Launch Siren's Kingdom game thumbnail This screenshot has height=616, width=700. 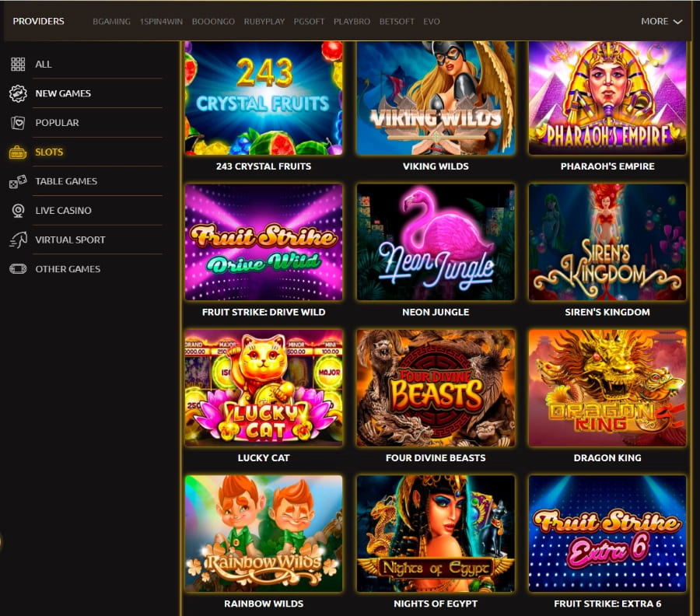607,243
